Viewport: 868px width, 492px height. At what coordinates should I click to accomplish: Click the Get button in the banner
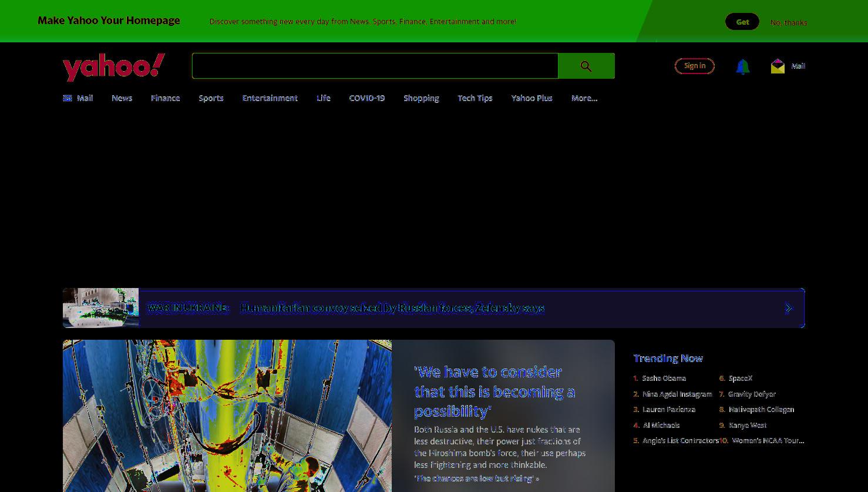(x=742, y=22)
